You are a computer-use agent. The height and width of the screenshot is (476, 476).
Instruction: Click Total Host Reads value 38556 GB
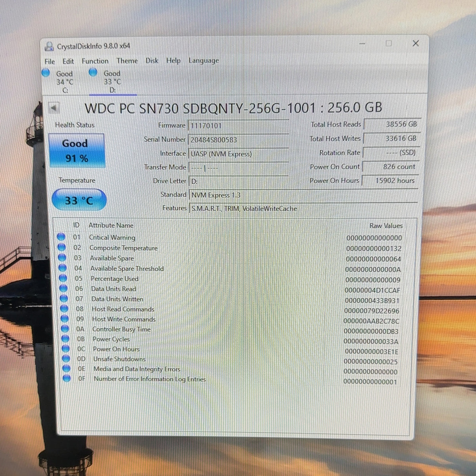tap(392, 124)
